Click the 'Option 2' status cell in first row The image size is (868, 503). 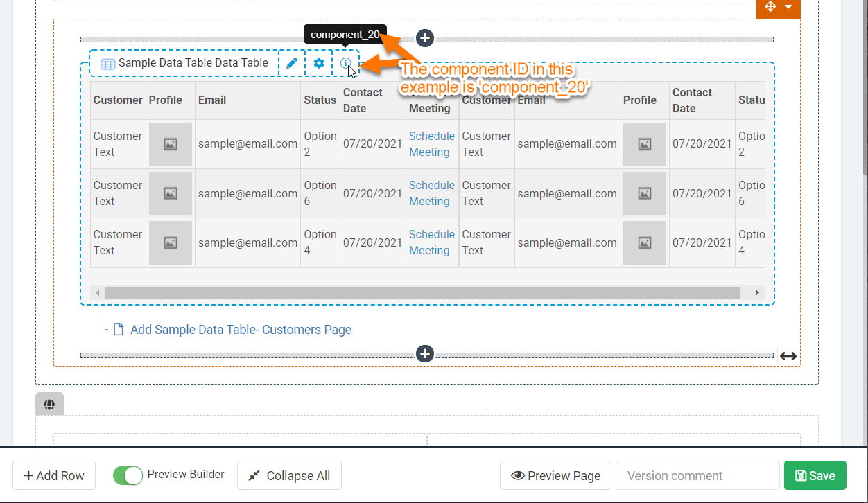tap(320, 144)
